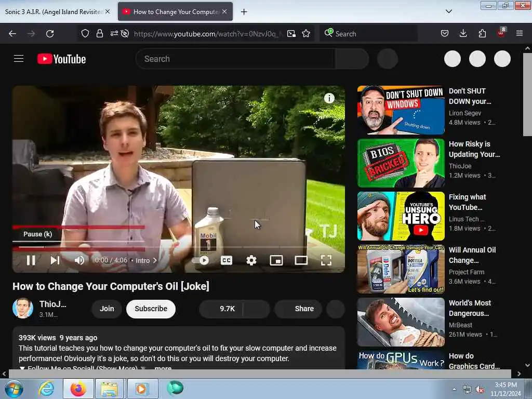This screenshot has height=399, width=532.
Task: Like the video showing 9.7K
Action: (x=221, y=309)
